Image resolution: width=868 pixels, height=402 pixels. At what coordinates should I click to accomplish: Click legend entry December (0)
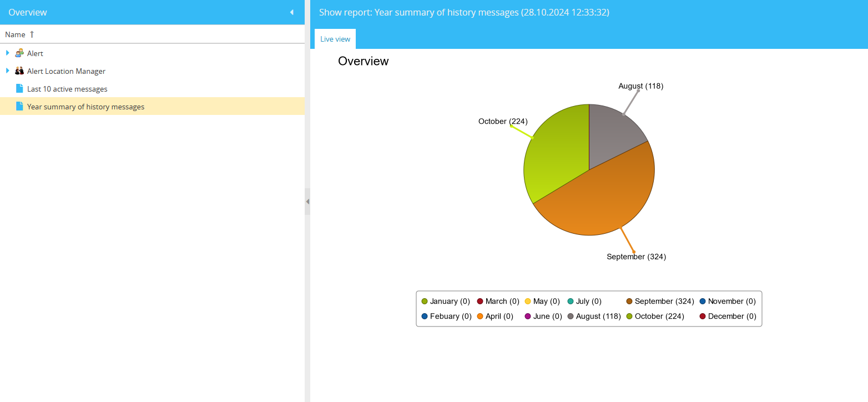pyautogui.click(x=732, y=316)
